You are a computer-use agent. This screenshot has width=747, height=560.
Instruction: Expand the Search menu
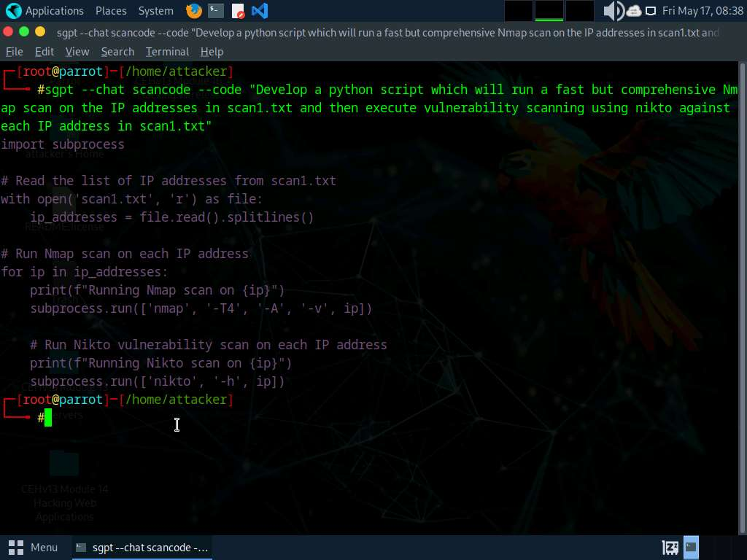coord(117,52)
